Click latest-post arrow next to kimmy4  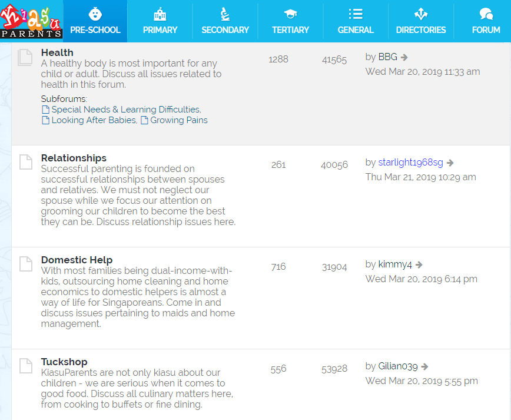419,265
